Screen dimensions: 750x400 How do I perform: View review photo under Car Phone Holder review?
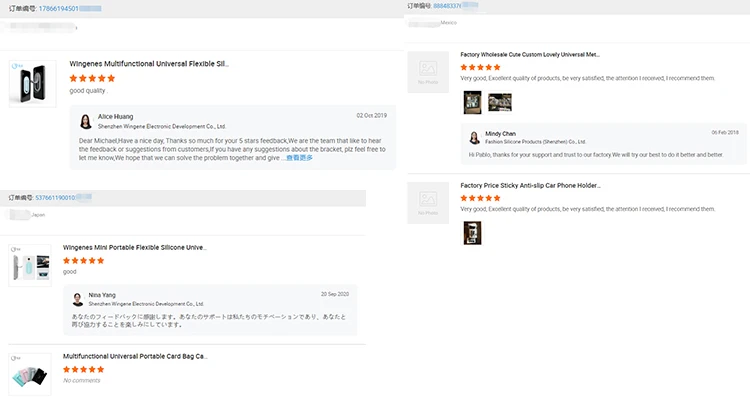(x=472, y=232)
